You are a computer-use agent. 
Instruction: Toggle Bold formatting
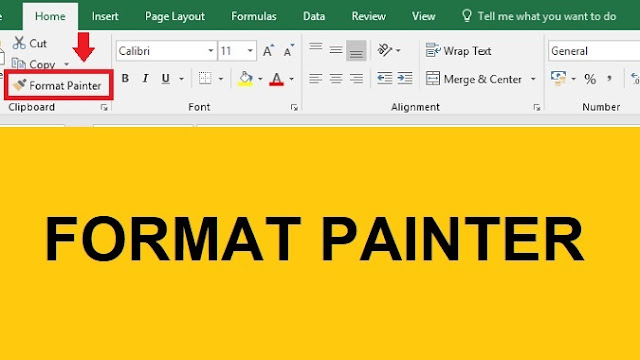pos(125,78)
